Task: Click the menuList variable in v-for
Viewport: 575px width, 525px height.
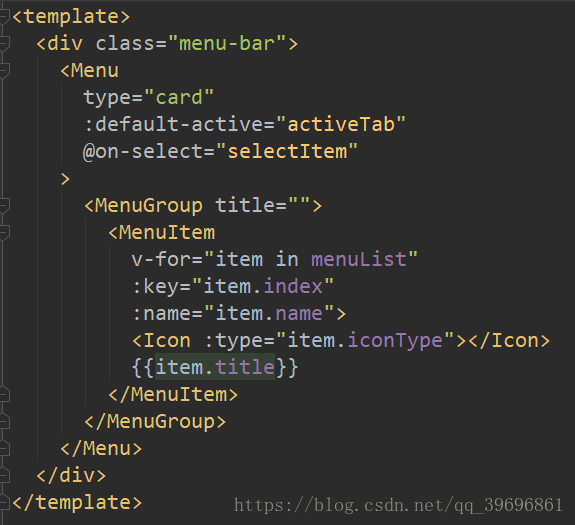Action: (359, 260)
